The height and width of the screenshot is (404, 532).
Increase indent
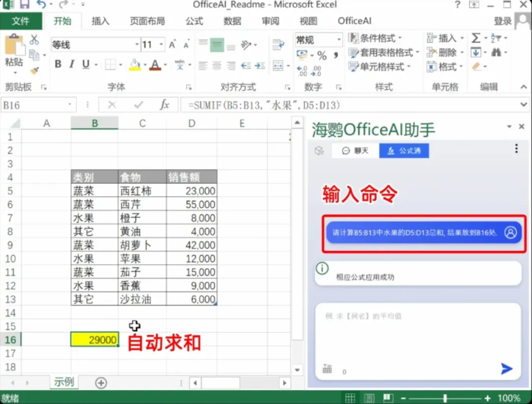point(260,66)
